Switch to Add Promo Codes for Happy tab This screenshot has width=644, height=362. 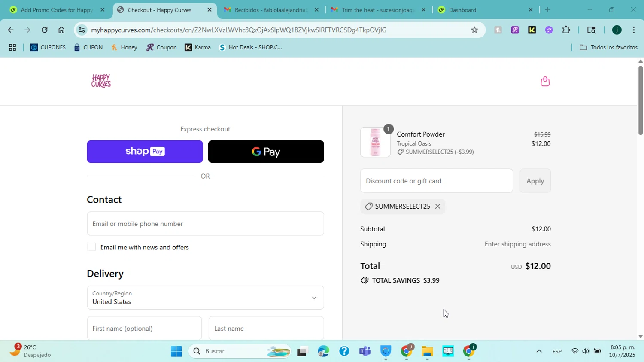tap(57, 10)
